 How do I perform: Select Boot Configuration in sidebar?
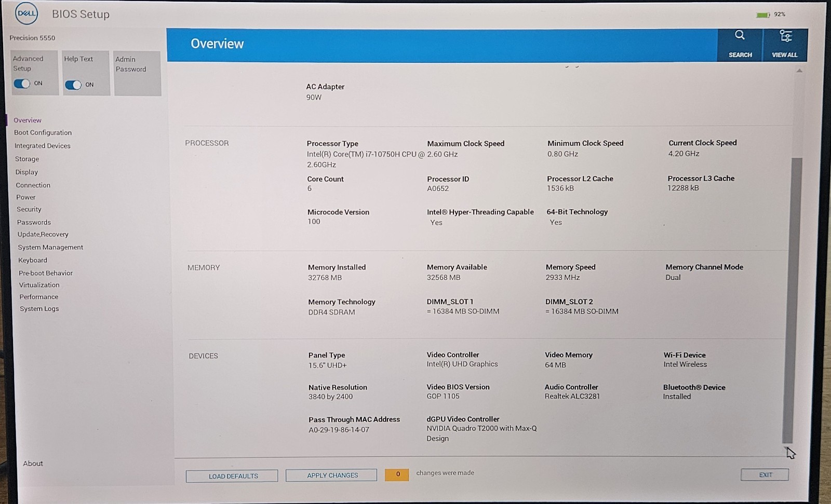[x=43, y=133]
